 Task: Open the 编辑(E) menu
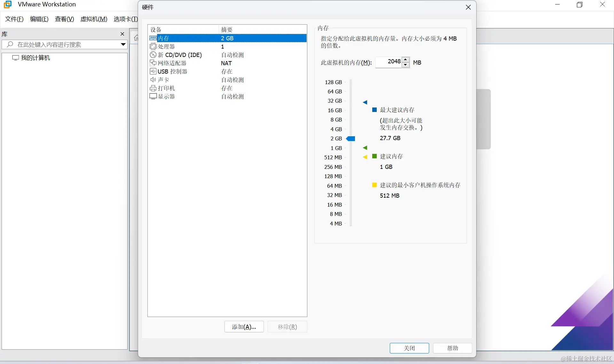(x=39, y=19)
